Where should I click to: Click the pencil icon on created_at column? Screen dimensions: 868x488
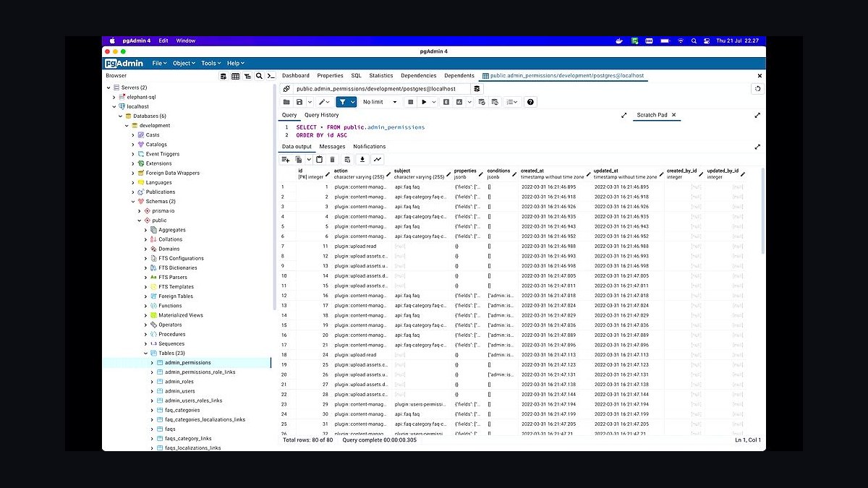click(x=588, y=174)
